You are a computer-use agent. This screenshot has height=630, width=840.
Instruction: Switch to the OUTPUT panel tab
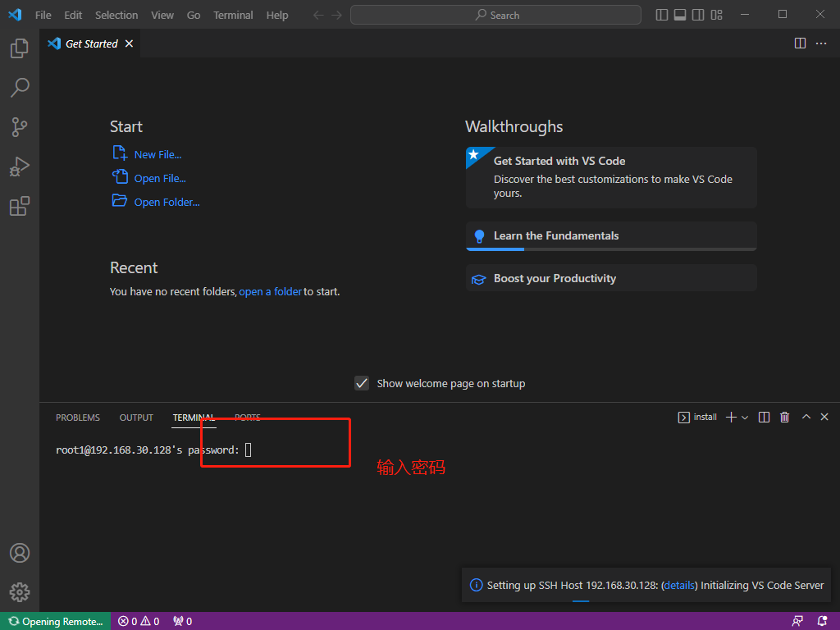(136, 418)
